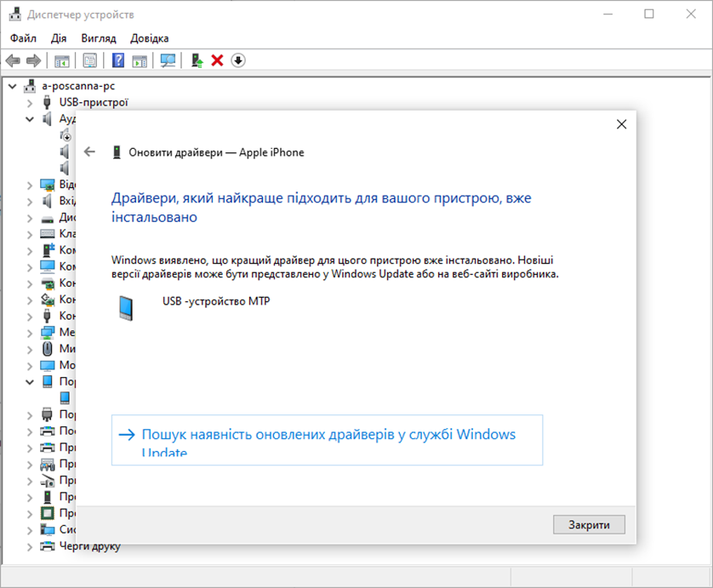Close the Оновити драйвери dialog with X
The height and width of the screenshot is (588, 713).
point(621,124)
